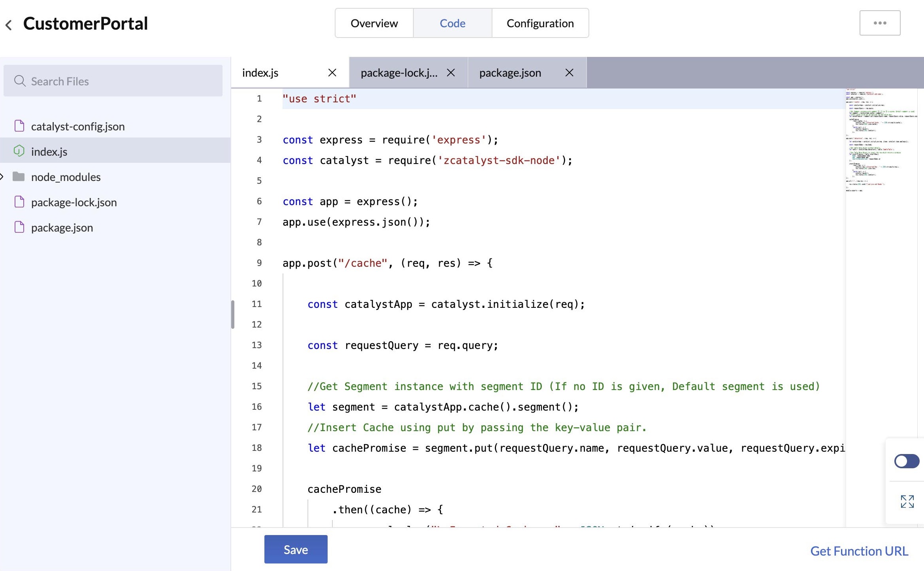Switch to the Overview tab
924x571 pixels.
(x=373, y=23)
